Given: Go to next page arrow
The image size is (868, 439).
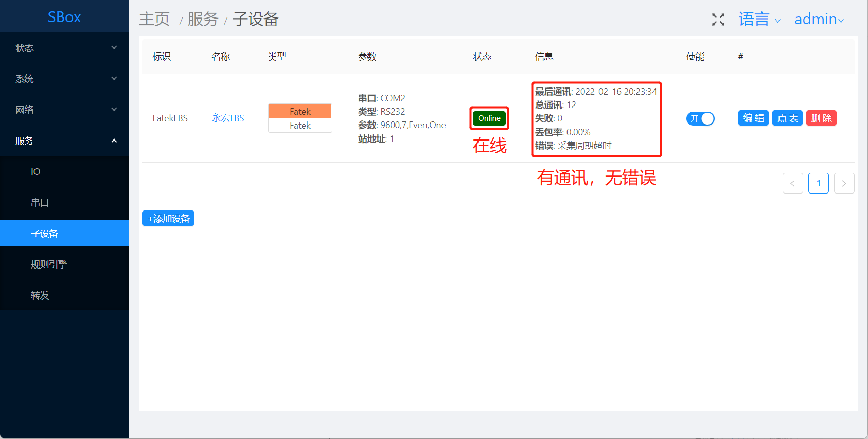Looking at the screenshot, I should point(844,183).
